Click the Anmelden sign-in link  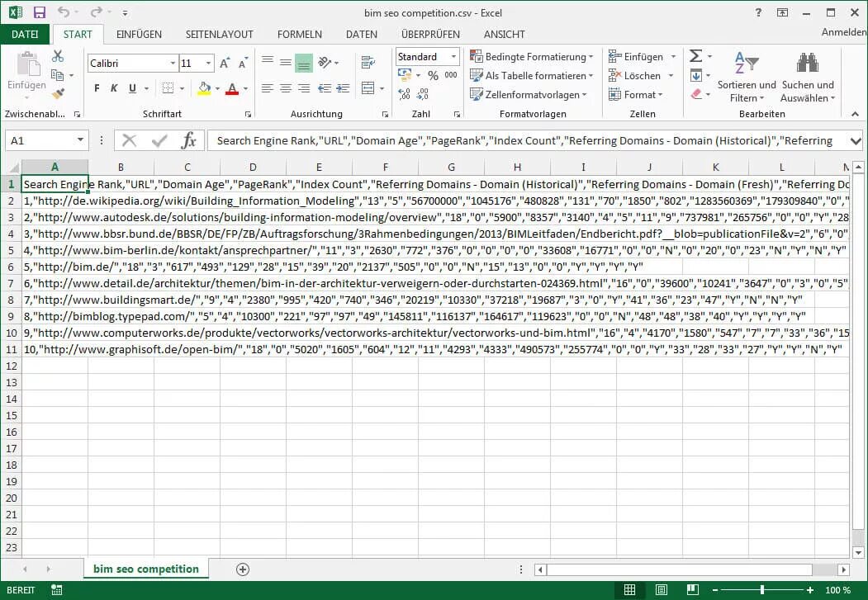click(844, 32)
